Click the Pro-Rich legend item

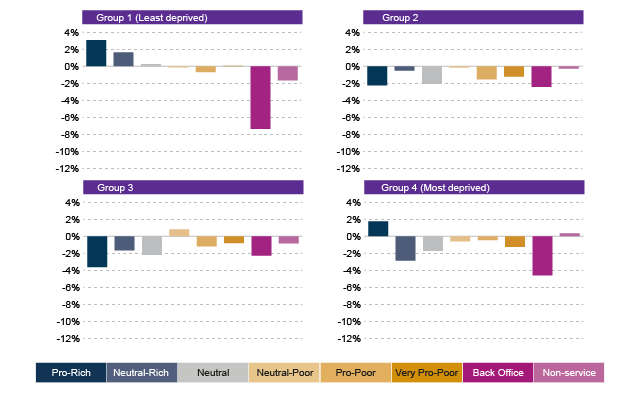click(70, 373)
